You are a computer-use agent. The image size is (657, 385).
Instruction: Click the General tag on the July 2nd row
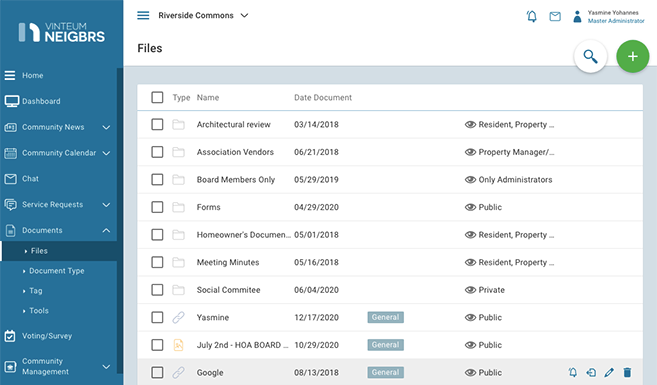tap(385, 345)
